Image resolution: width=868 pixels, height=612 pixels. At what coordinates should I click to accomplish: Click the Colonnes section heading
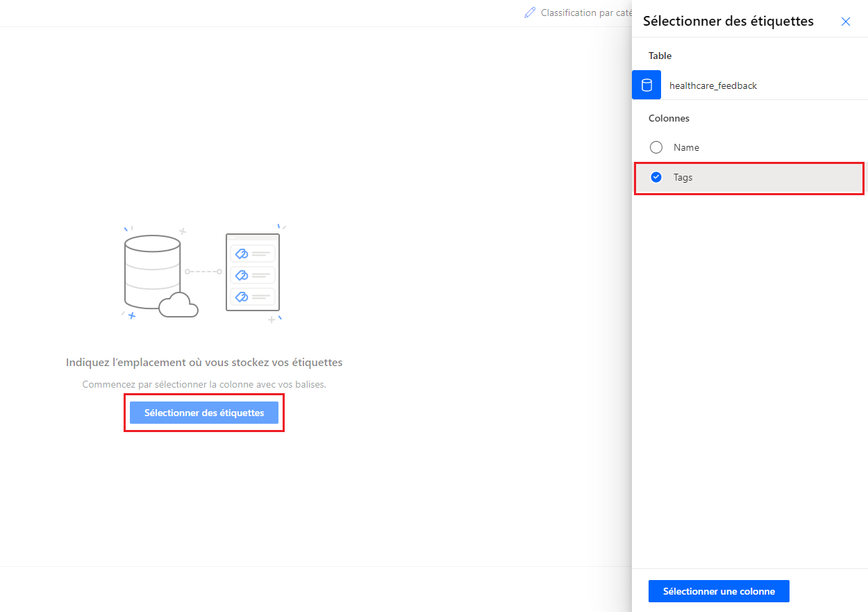[669, 118]
